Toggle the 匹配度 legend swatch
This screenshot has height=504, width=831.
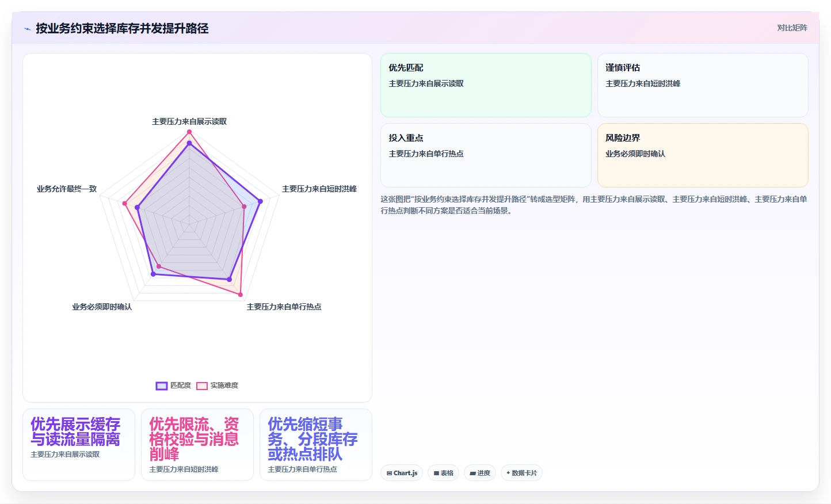(x=162, y=385)
